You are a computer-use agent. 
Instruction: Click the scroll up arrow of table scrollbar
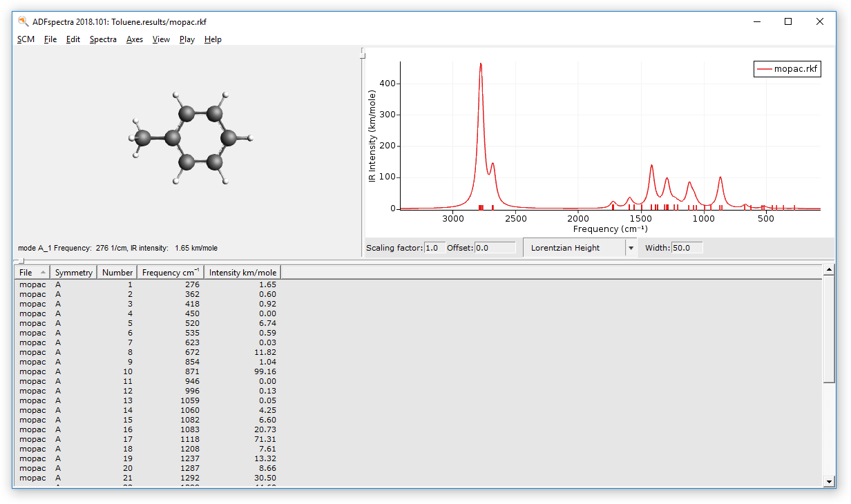[830, 270]
